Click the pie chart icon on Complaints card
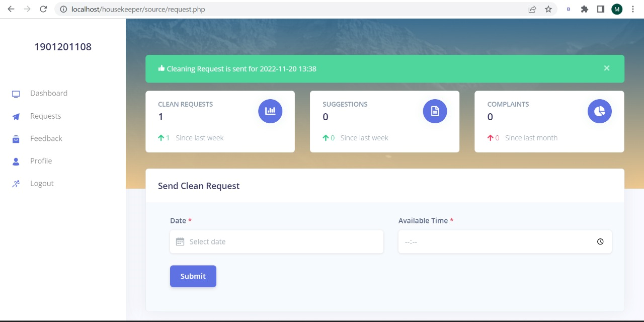This screenshot has width=644, height=322. (599, 111)
